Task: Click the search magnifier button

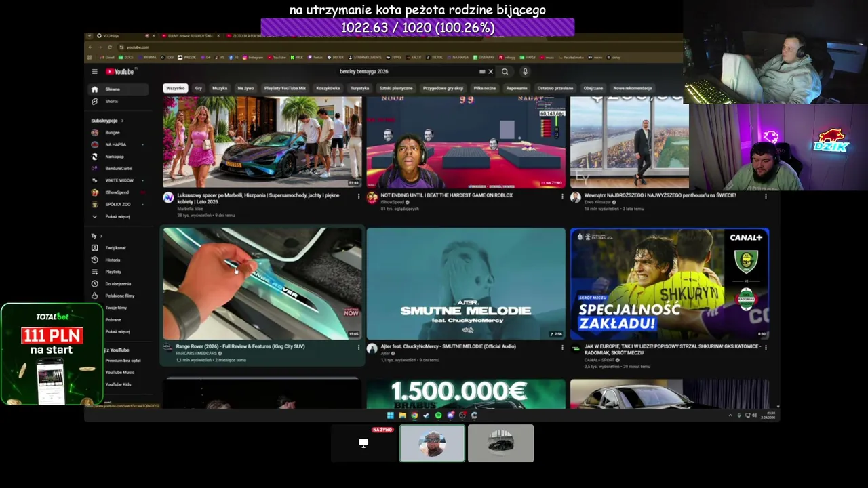Action: pyautogui.click(x=505, y=71)
